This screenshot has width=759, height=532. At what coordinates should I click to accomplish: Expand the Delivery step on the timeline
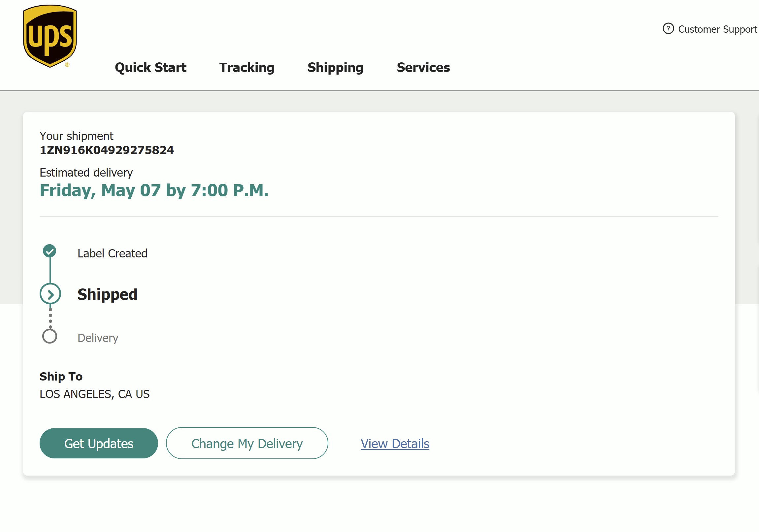pyautogui.click(x=98, y=337)
